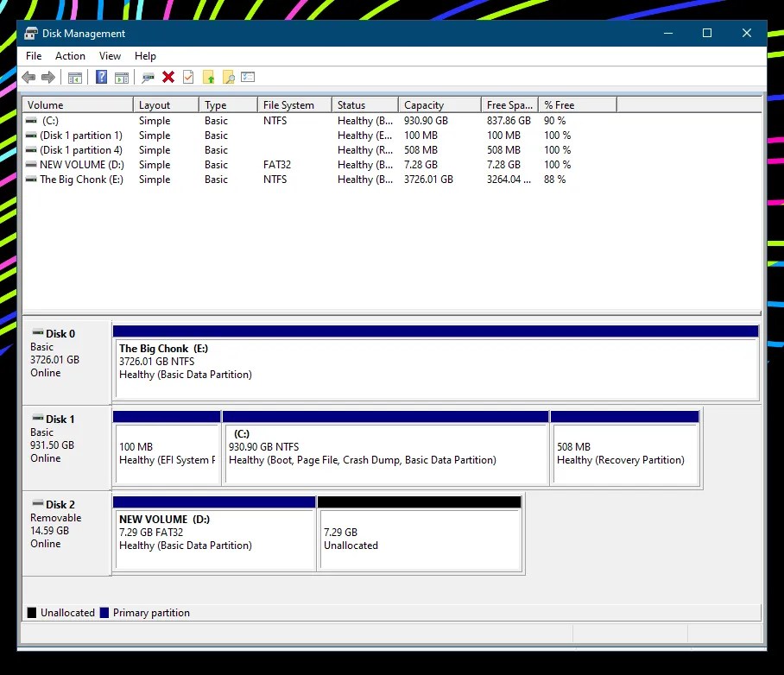Viewport: 784px width, 675px height.
Task: Sort by the File System column header
Action: pos(294,105)
